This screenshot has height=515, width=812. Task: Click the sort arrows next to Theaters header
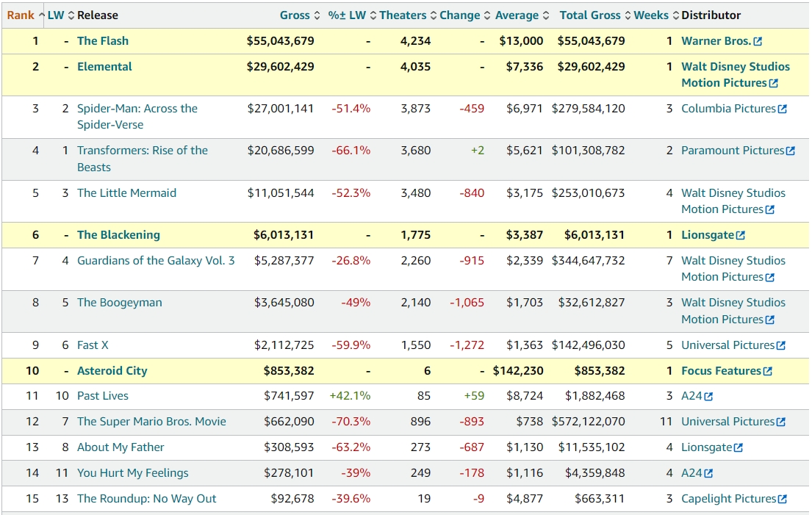(x=434, y=15)
